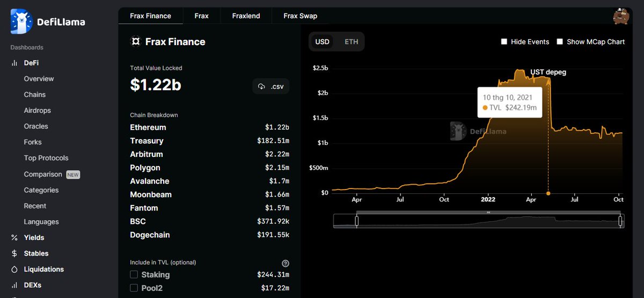The height and width of the screenshot is (298, 644).
Task: Select the Frax tab
Action: click(201, 16)
